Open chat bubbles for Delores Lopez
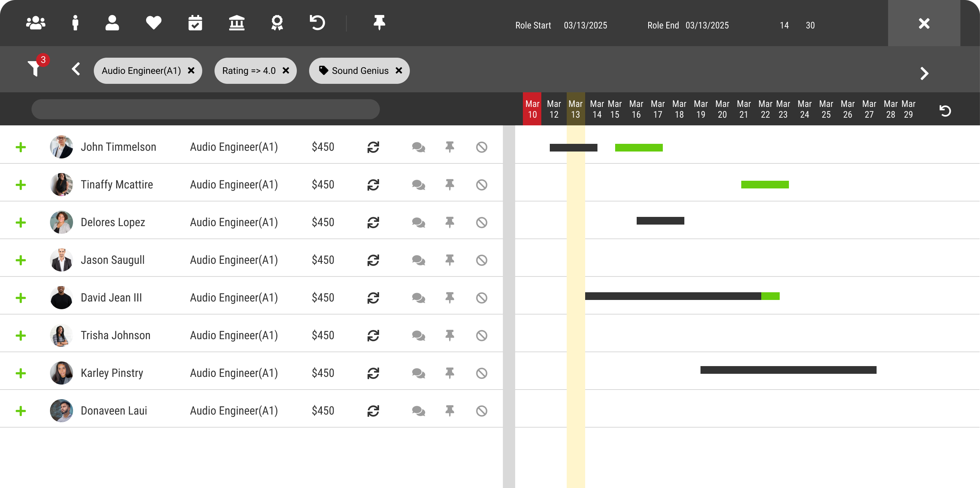Image resolution: width=980 pixels, height=488 pixels. (418, 223)
